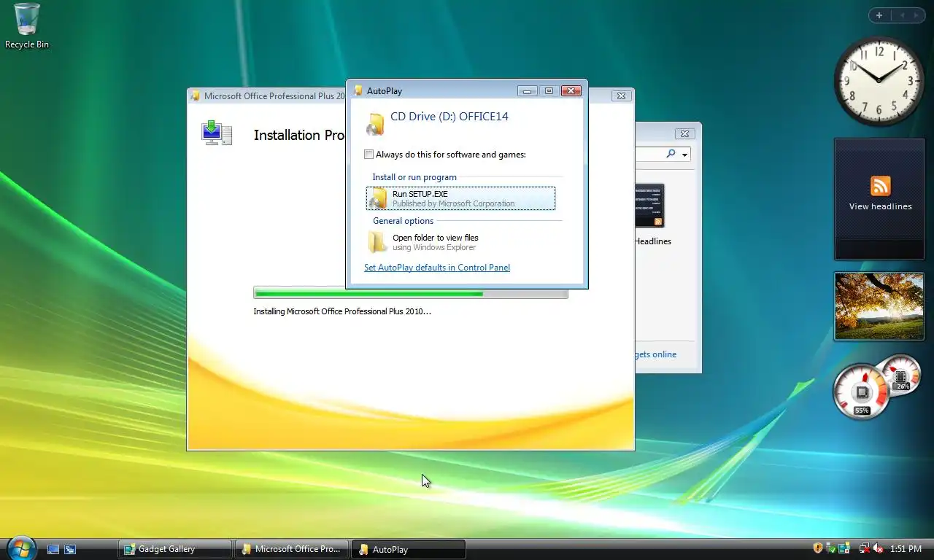Screen dimensions: 934x560
Task: Click Switch between windows quick launch icon
Action: 70,549
